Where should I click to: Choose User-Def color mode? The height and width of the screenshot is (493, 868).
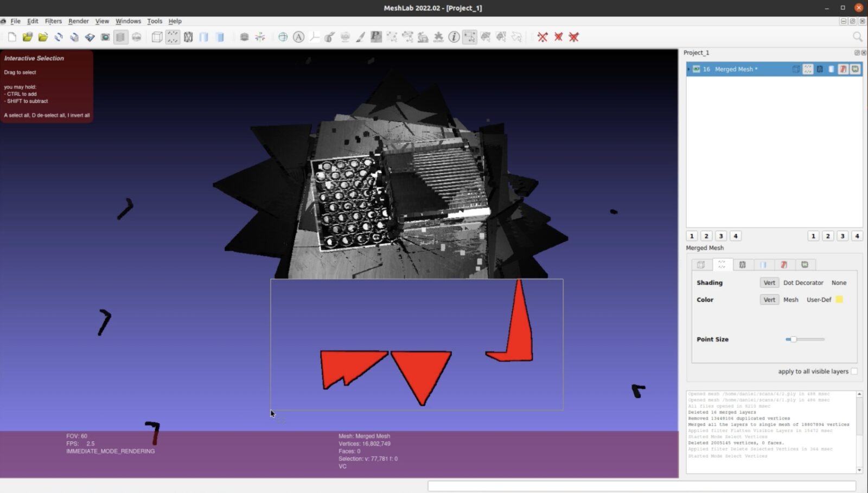[x=819, y=299]
